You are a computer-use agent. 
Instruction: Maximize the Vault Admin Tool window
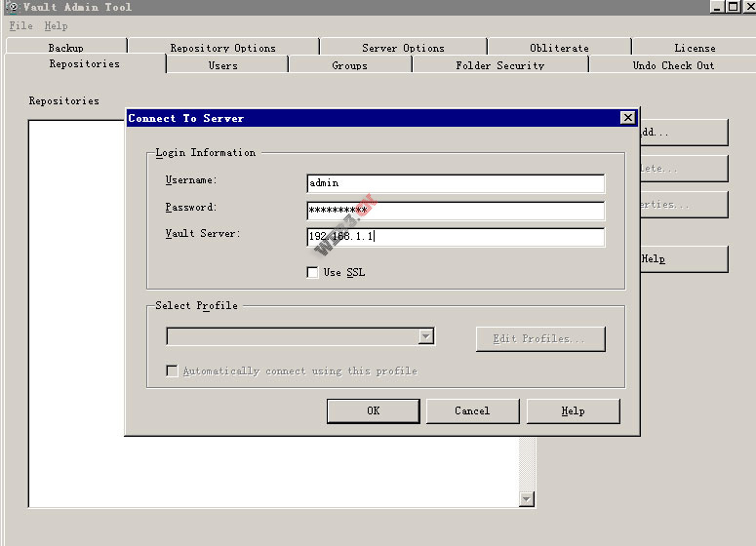click(x=733, y=7)
